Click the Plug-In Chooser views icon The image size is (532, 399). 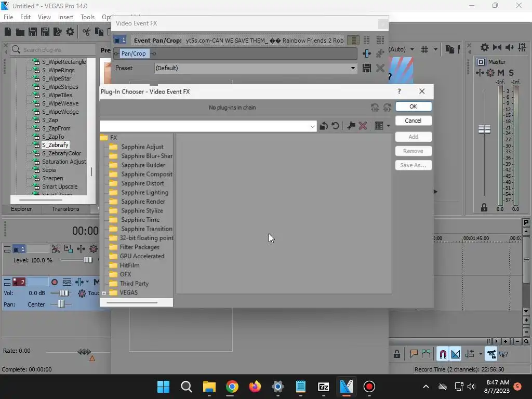tap(379, 126)
